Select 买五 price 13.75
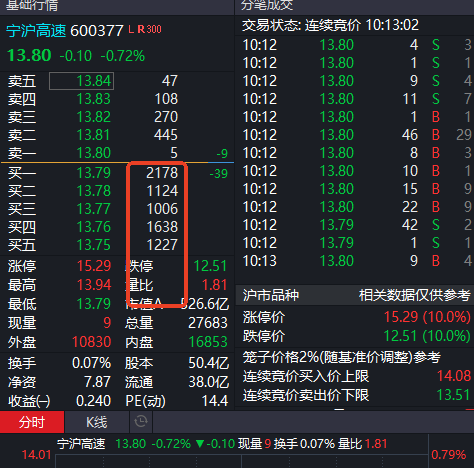Screen dimensions: 474x468 [94, 245]
